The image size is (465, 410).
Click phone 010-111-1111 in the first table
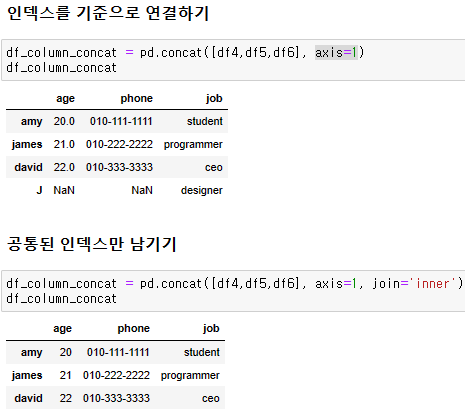[121, 121]
